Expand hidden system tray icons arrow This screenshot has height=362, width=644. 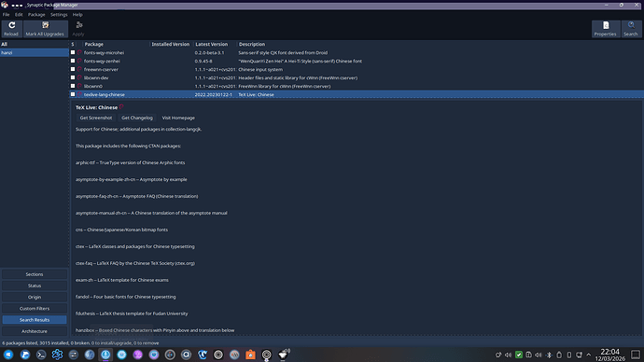click(x=589, y=355)
